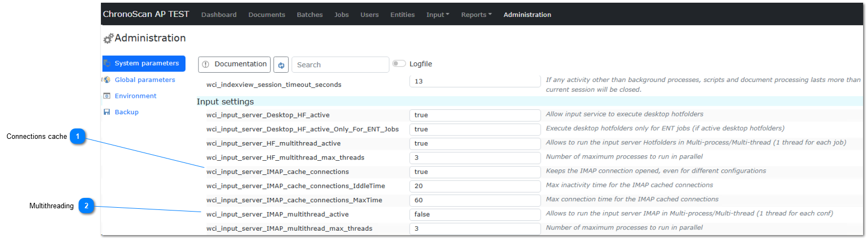Click the Global parameters globe icon
The image size is (868, 240).
point(107,80)
